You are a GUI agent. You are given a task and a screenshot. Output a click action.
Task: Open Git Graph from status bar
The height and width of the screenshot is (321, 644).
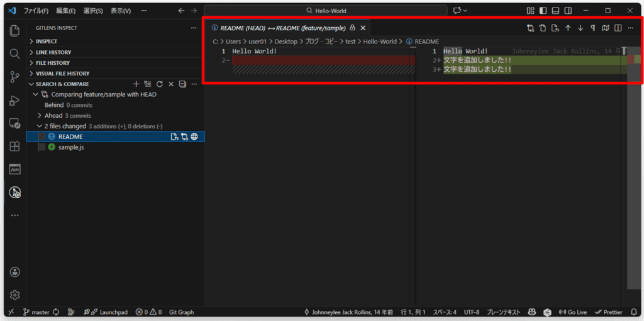(182, 312)
